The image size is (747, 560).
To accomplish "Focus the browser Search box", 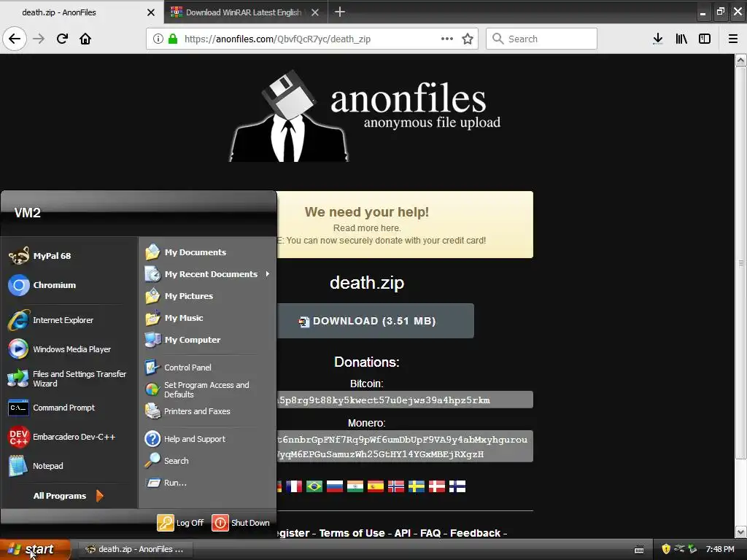I will tap(542, 39).
